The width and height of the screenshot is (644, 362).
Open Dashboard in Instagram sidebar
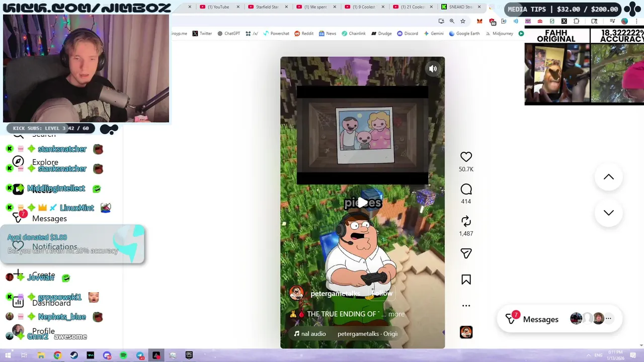(x=41, y=303)
